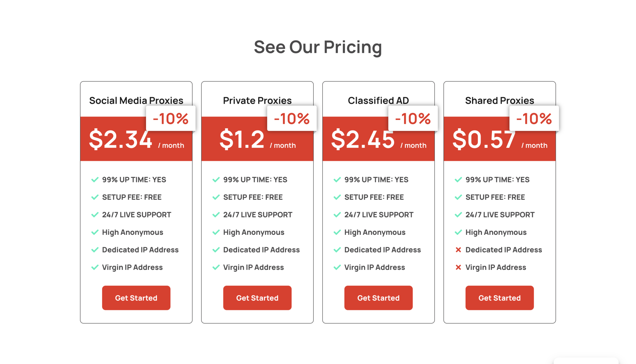This screenshot has width=636, height=364.
Task: Click red X beside Shared Dedicated IP Address
Action: 458,250
